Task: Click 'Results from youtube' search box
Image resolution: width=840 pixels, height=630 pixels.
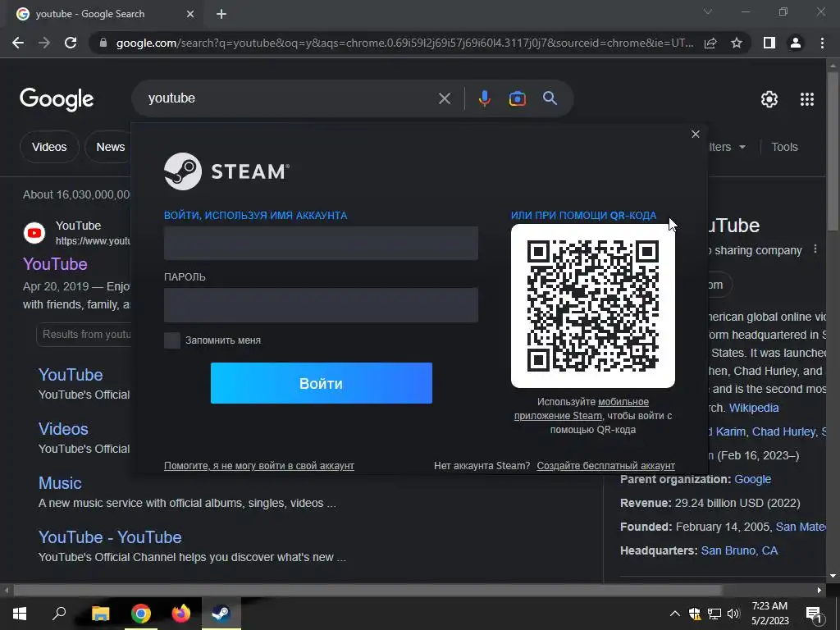Action: tap(85, 335)
